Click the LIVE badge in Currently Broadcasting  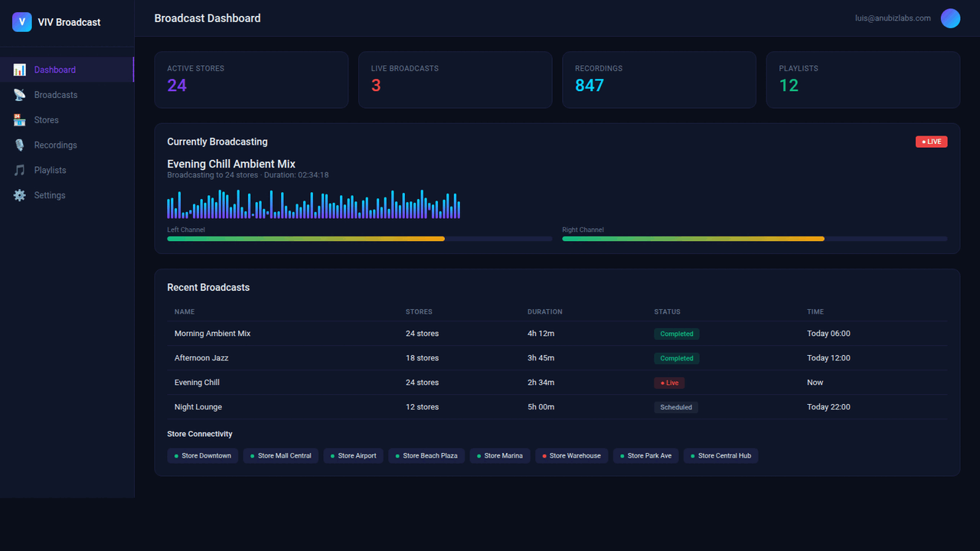coord(931,141)
